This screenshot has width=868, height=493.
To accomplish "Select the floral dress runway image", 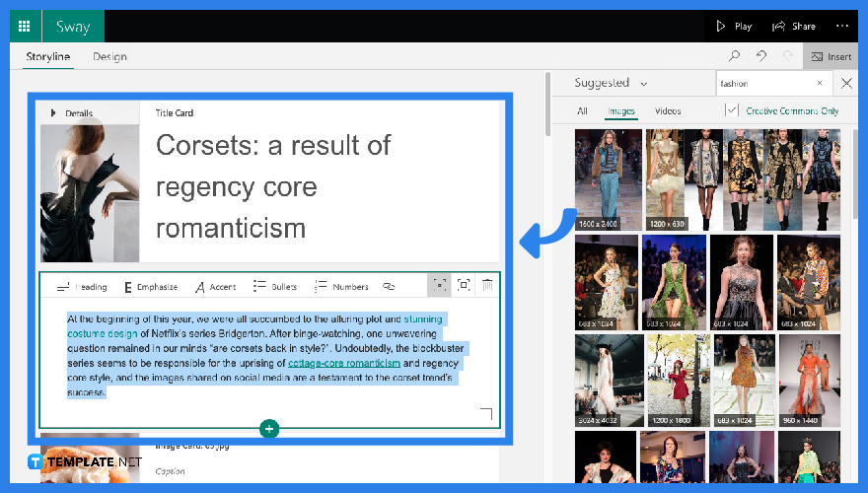I will point(607,282).
